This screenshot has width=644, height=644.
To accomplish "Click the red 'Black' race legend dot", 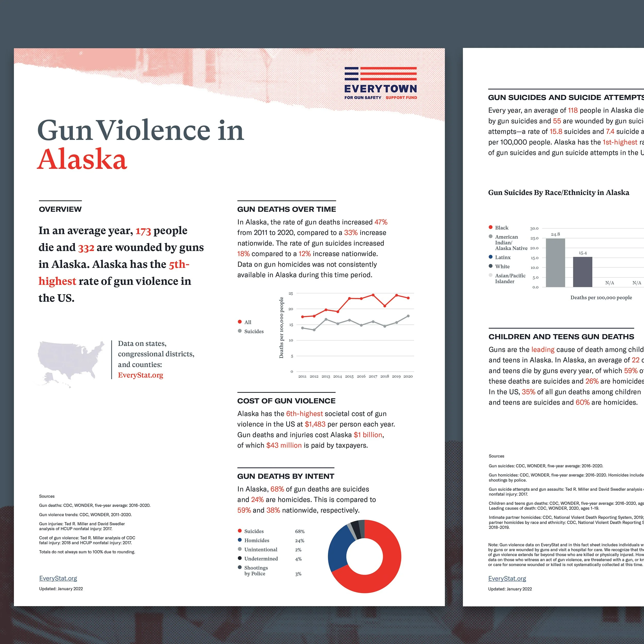I will (490, 227).
